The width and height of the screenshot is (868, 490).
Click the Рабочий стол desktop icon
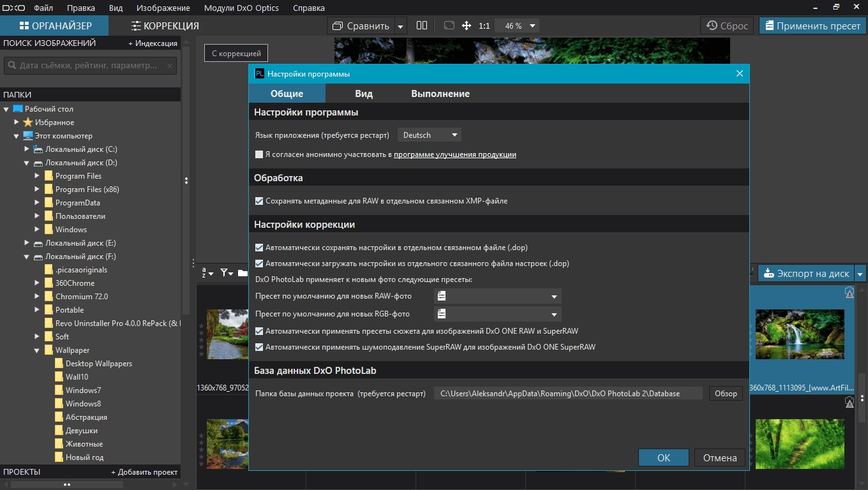18,109
